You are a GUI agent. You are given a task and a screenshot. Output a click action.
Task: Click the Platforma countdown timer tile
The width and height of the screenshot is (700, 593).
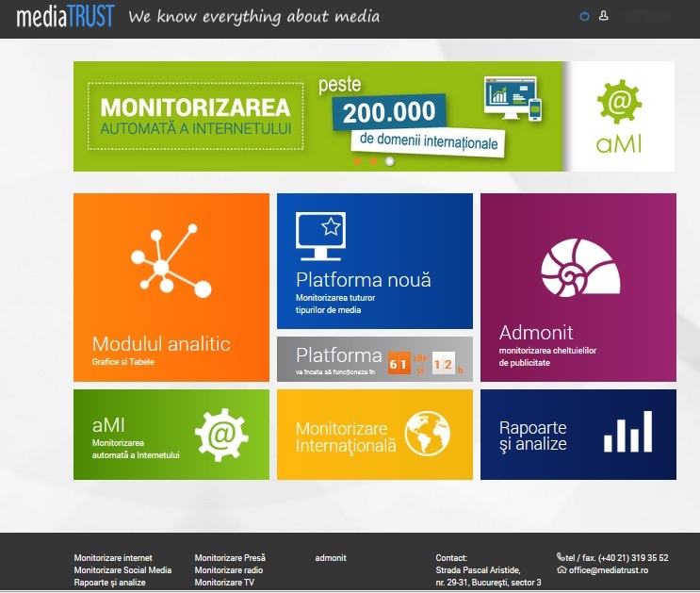tap(374, 359)
